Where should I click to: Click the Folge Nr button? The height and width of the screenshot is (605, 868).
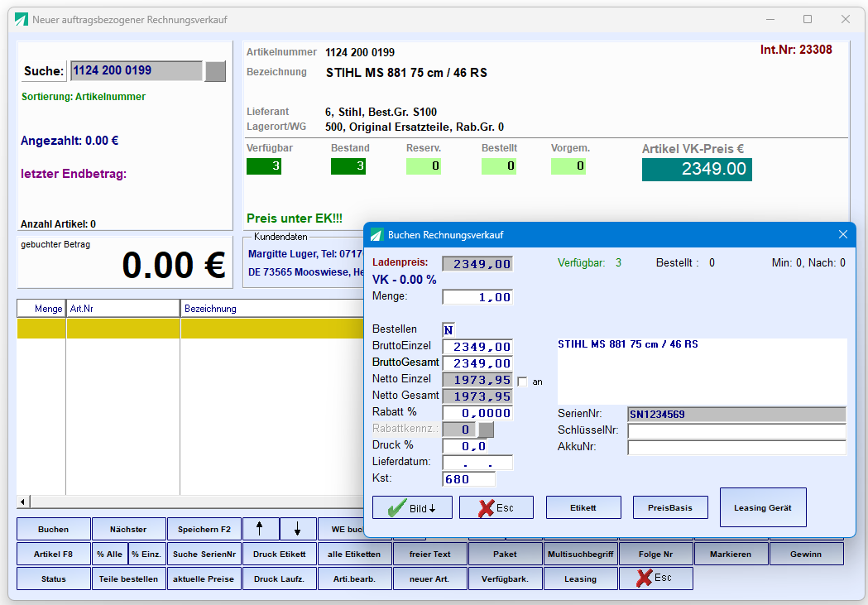click(x=656, y=554)
